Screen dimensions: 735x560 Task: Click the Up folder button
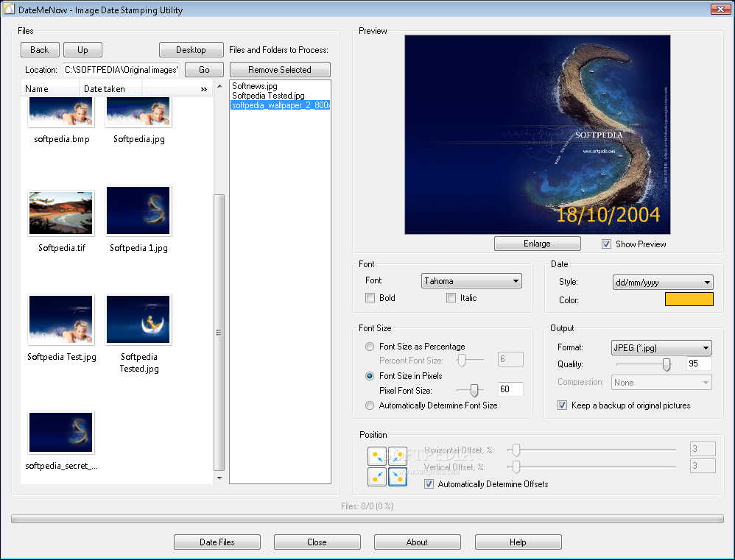pyautogui.click(x=82, y=49)
